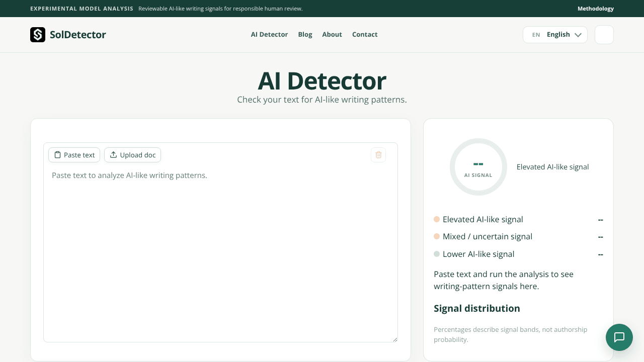This screenshot has height=362, width=644.
Task: Click the AI SIGNAL circular gauge
Action: coord(478,167)
